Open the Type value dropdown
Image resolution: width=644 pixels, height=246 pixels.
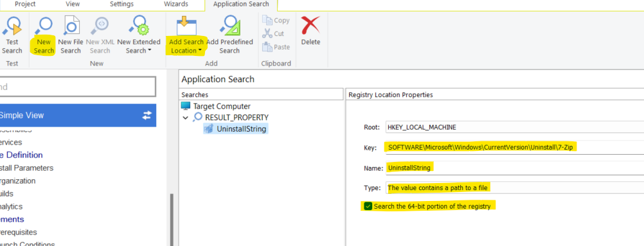click(x=515, y=188)
